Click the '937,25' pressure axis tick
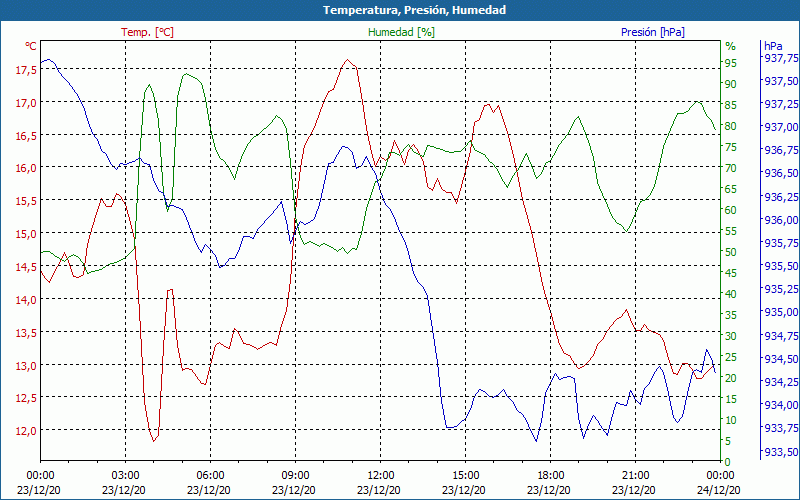 [x=781, y=104]
